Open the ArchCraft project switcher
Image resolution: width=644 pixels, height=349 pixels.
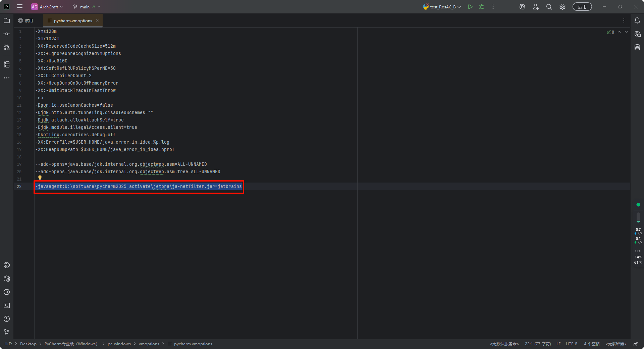[47, 7]
